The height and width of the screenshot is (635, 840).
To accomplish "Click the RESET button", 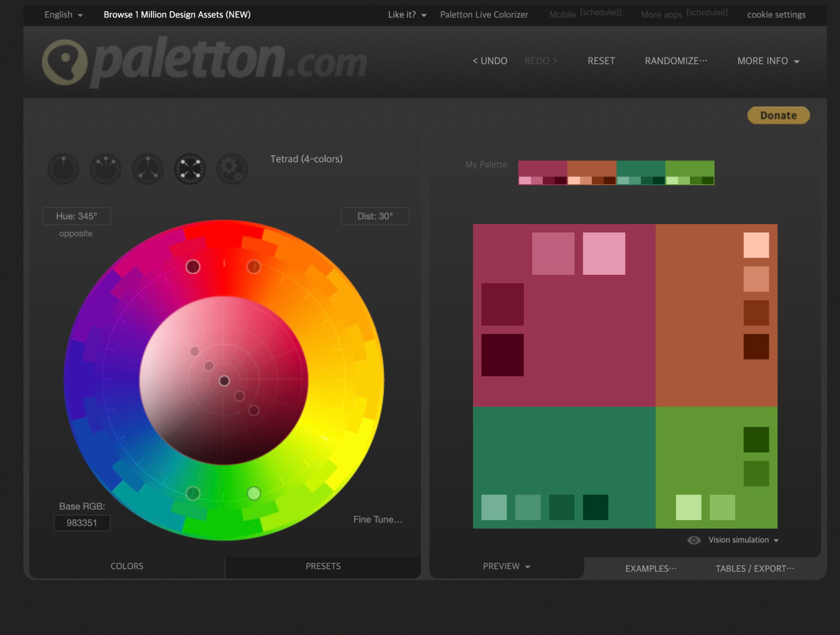I will point(601,61).
